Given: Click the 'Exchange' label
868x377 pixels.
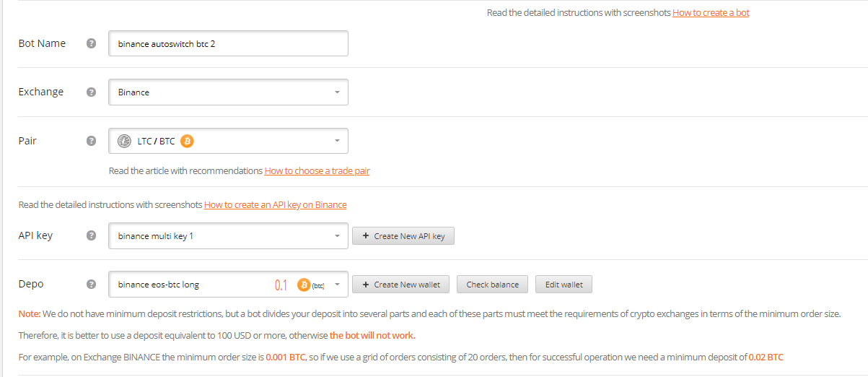Looking at the screenshot, I should [x=41, y=92].
